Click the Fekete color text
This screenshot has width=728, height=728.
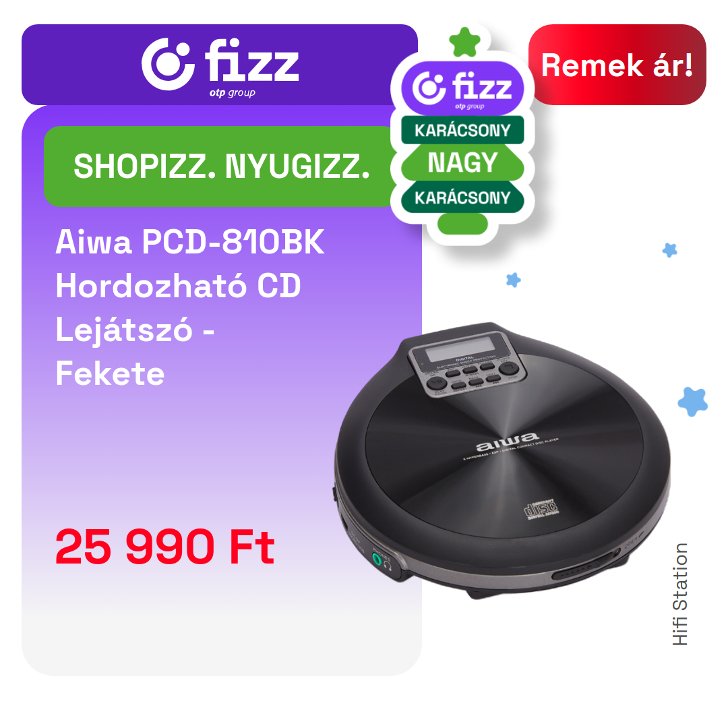click(110, 373)
